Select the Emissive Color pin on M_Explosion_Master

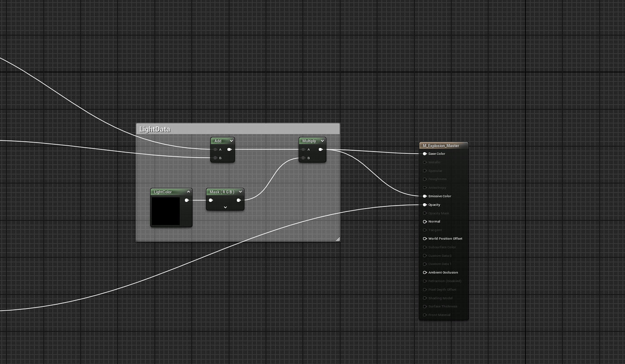point(425,196)
